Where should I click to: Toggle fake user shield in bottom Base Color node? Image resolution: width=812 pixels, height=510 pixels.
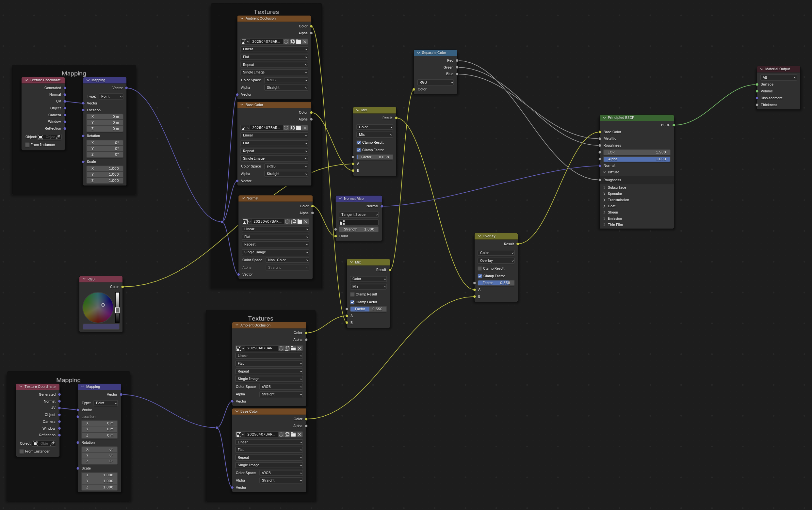click(281, 435)
